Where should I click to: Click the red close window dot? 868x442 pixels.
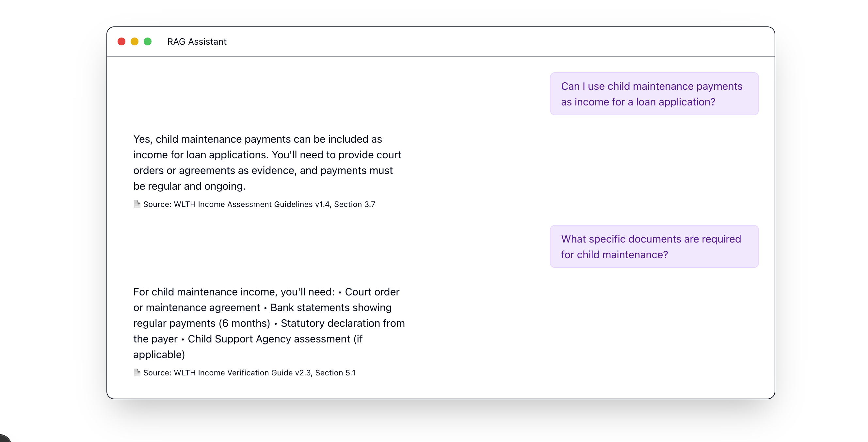click(121, 41)
